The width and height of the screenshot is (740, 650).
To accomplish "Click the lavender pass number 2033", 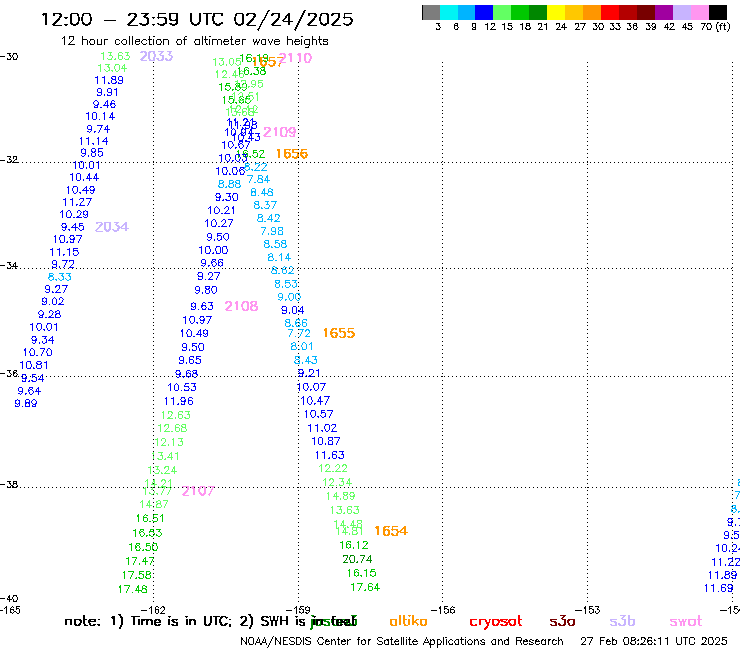I will click(x=156, y=56).
